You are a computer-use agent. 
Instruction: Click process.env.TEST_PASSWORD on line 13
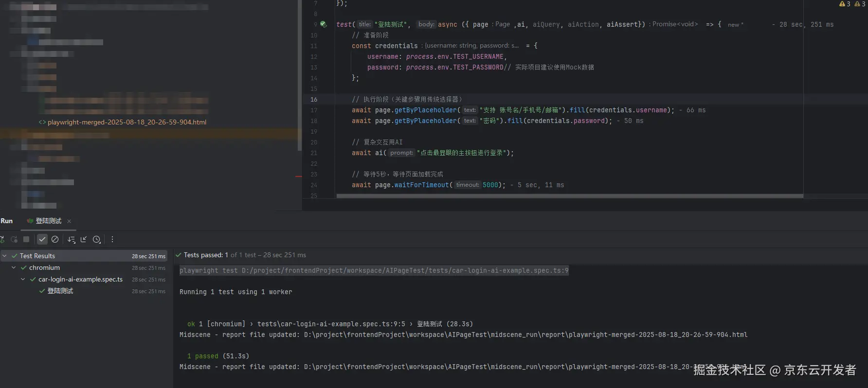455,67
